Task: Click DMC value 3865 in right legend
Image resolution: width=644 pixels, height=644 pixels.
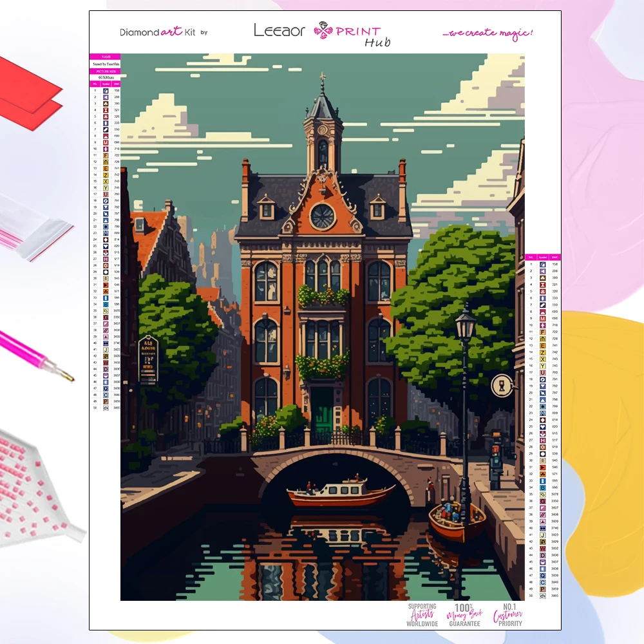Action: (555, 596)
